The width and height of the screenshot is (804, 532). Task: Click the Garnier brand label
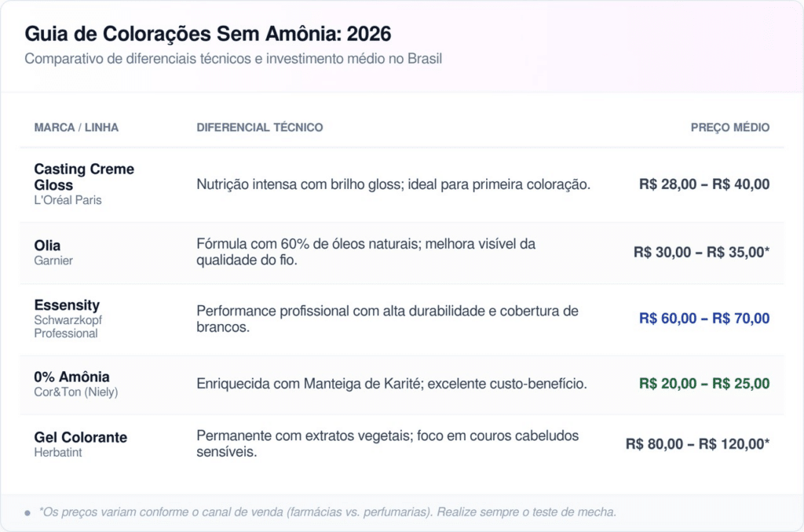53,261
